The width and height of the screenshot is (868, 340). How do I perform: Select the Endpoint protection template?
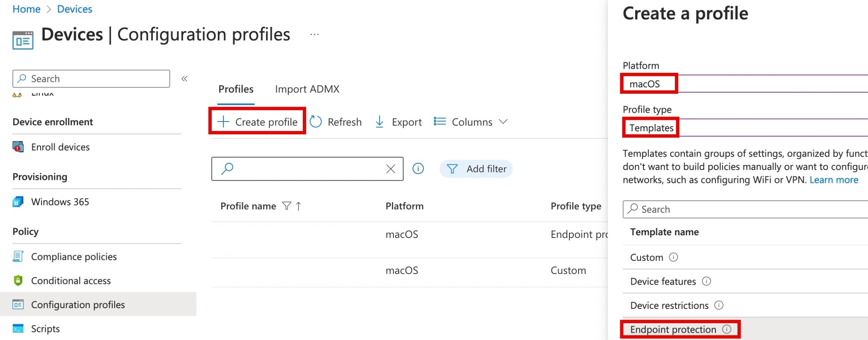point(673,329)
